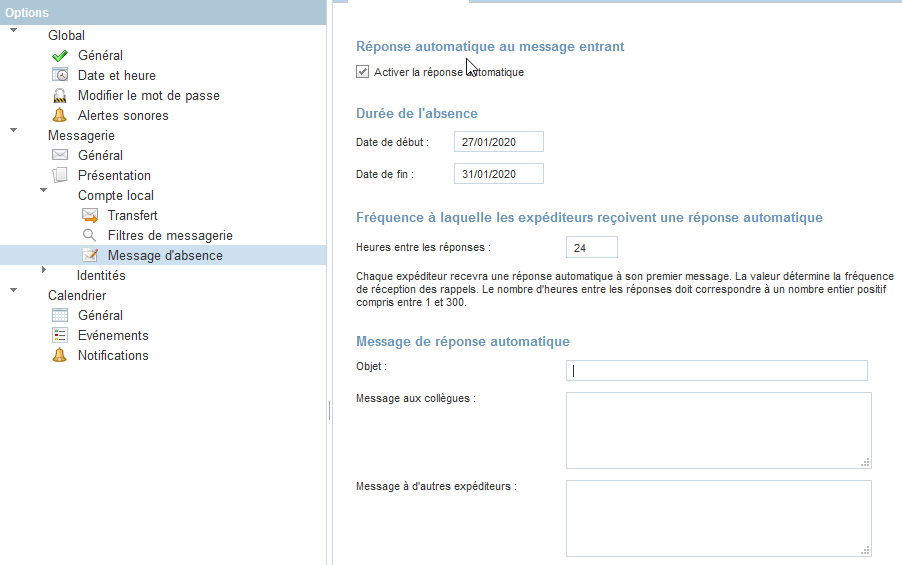Click the Date de début field
This screenshot has height=565, width=902.
click(498, 142)
